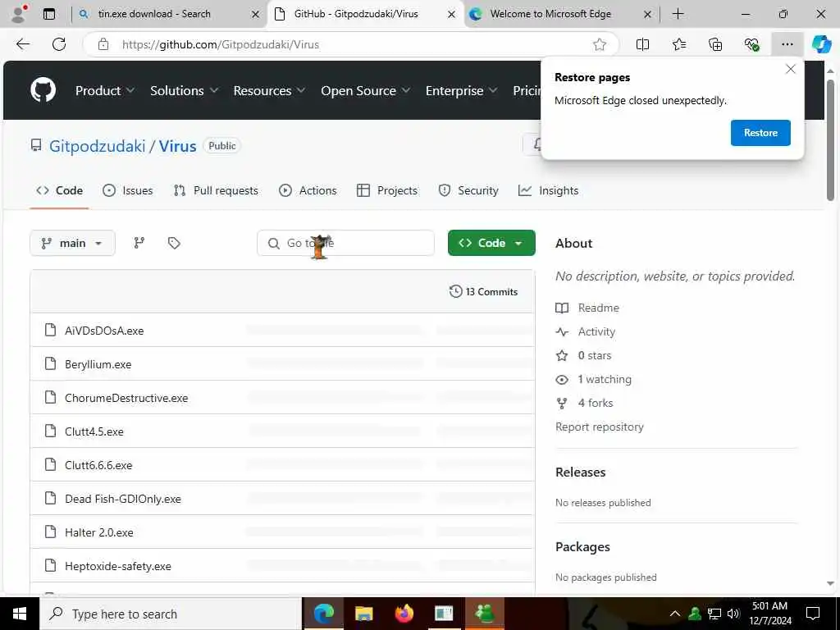Open the tab actions menu icon

click(x=49, y=14)
